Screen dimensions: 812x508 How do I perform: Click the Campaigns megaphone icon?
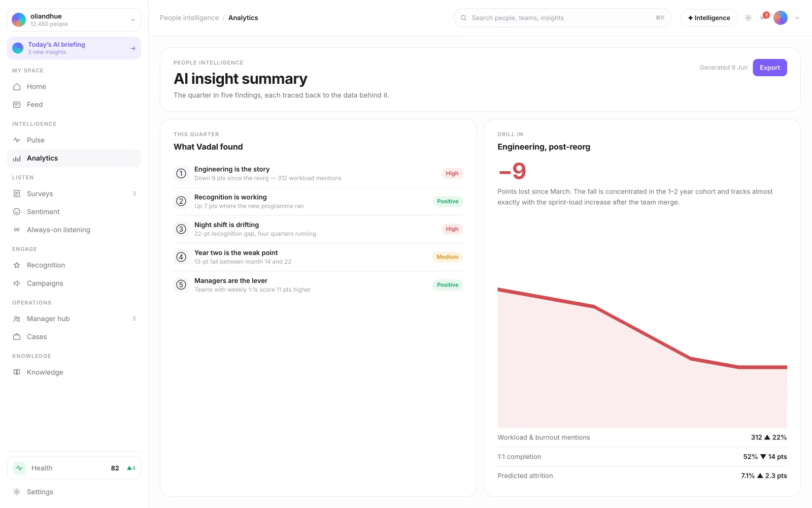pos(17,283)
